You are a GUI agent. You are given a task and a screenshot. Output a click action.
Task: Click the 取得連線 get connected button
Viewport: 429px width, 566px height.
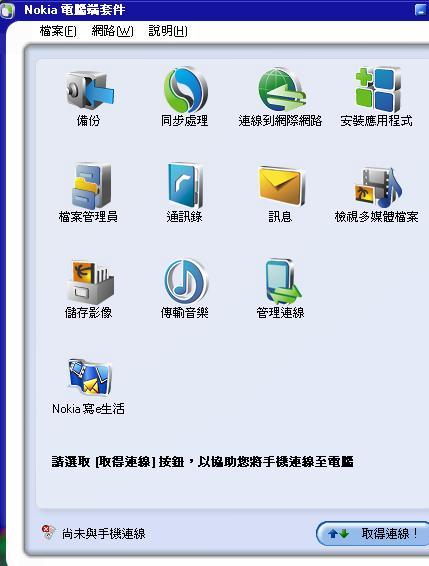(373, 533)
